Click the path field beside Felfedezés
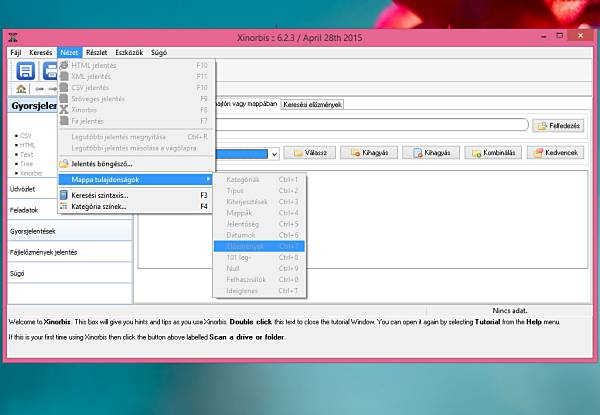The height and width of the screenshot is (415, 600). 372,125
